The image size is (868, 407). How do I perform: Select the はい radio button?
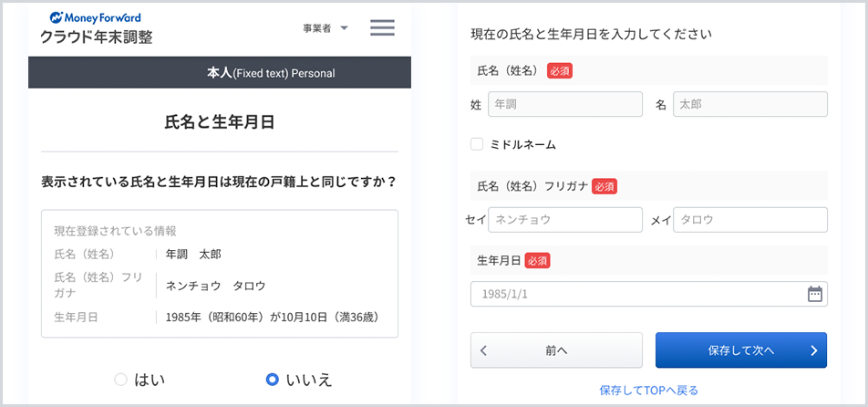tap(120, 379)
